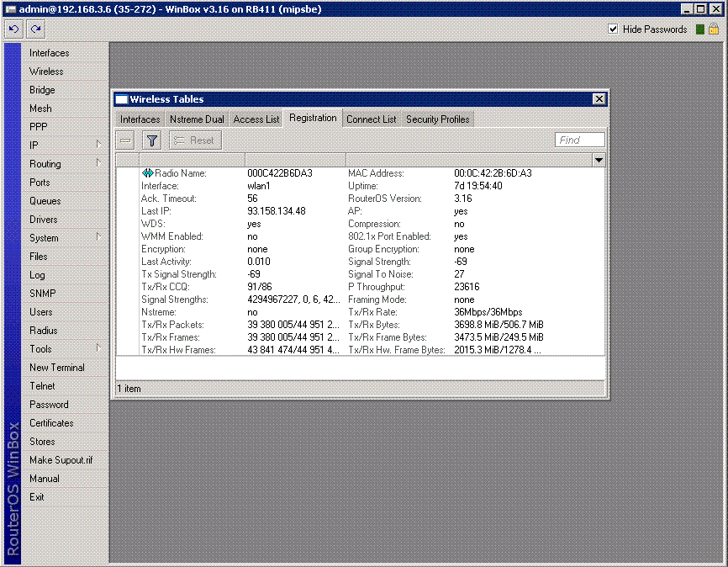Click the filter funnel icon
Screen dimensions: 728x567
point(151,140)
